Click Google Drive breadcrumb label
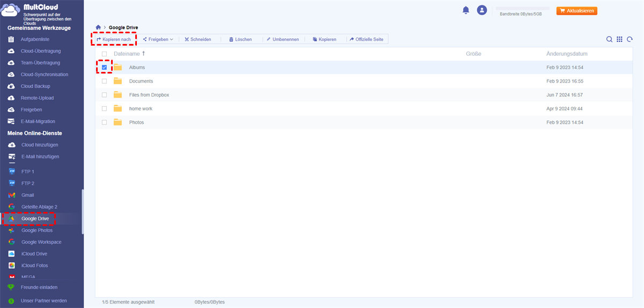Screen dimensions: 644x308 pos(123,27)
